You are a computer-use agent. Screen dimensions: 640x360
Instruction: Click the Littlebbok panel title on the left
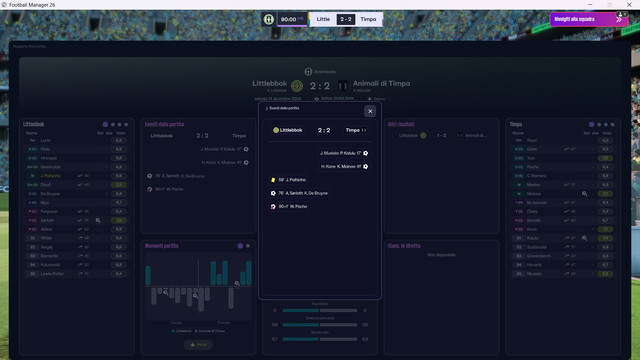(33, 124)
